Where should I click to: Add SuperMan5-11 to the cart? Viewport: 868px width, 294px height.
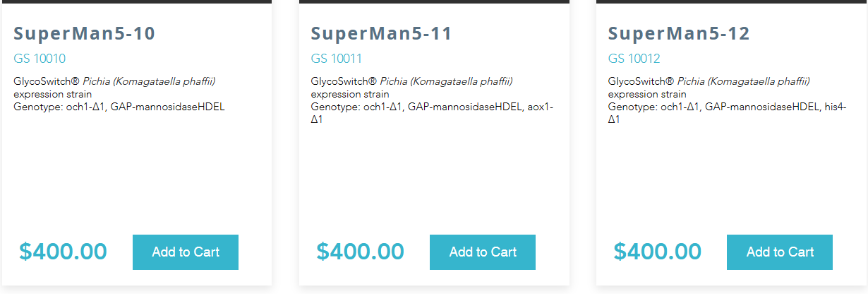tap(483, 252)
